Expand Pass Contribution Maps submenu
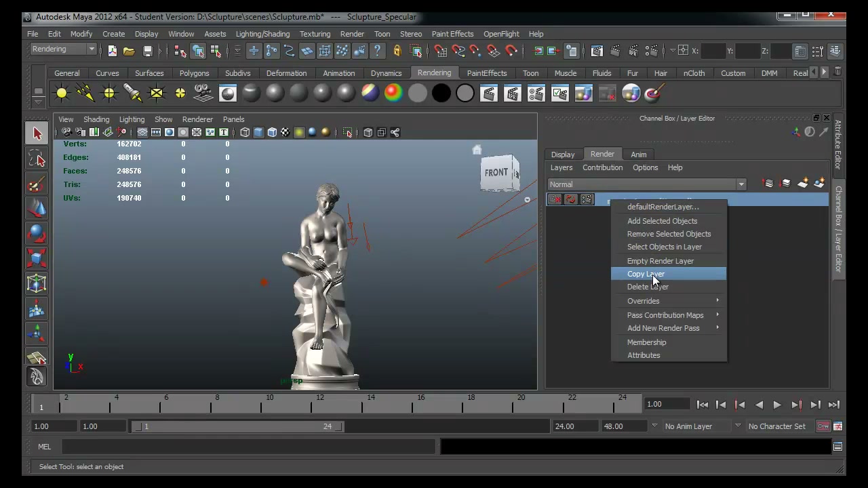This screenshot has height=488, width=868. (x=669, y=315)
